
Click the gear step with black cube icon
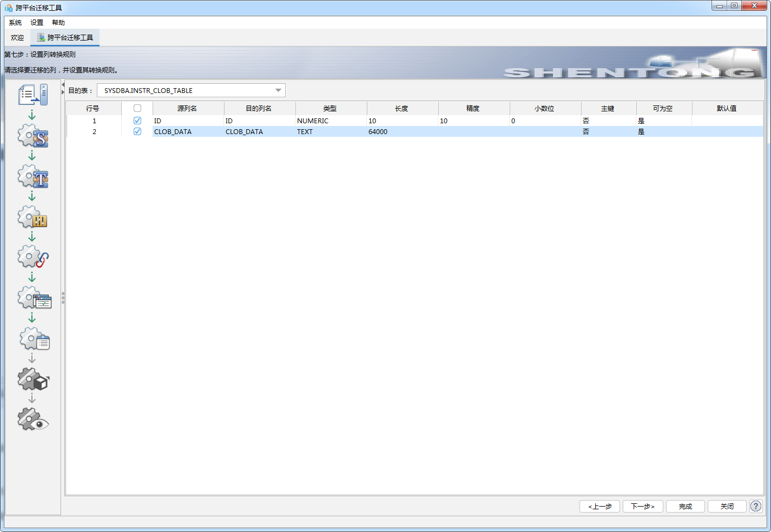(x=33, y=380)
